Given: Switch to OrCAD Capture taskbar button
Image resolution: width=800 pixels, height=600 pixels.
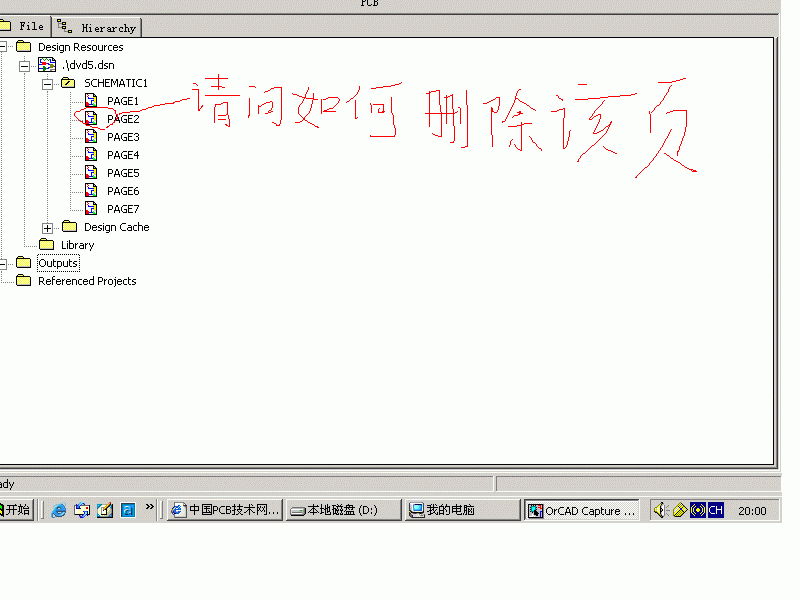Looking at the screenshot, I should coord(582,510).
